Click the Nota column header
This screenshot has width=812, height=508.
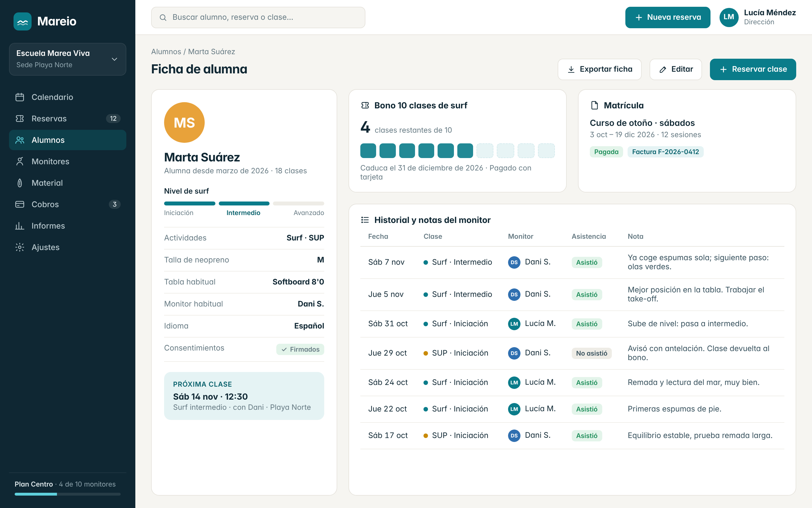pos(636,237)
